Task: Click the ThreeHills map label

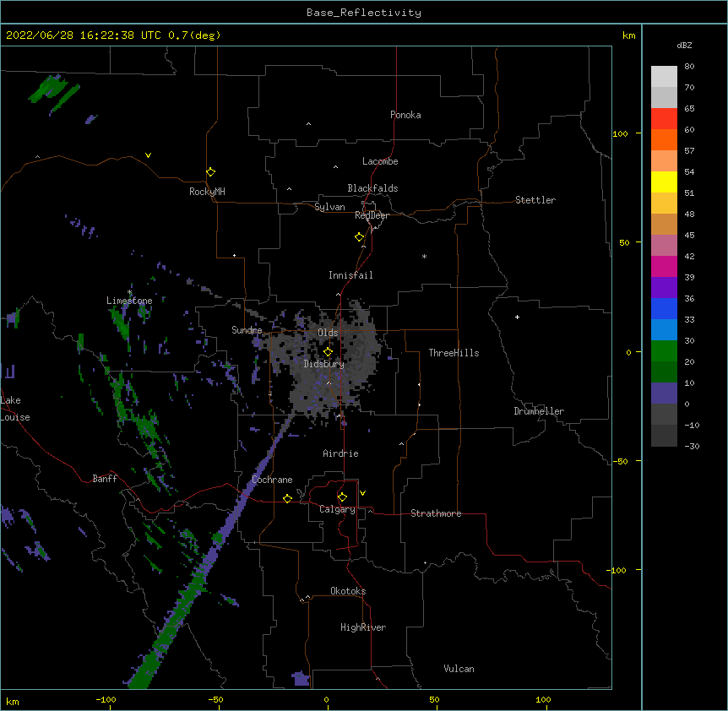Action: pos(454,353)
